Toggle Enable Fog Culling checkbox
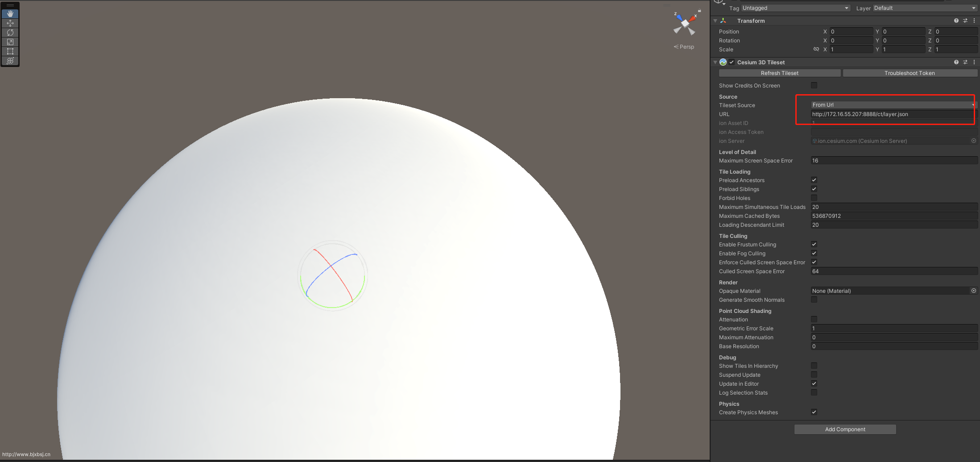980x462 pixels. [x=814, y=253]
